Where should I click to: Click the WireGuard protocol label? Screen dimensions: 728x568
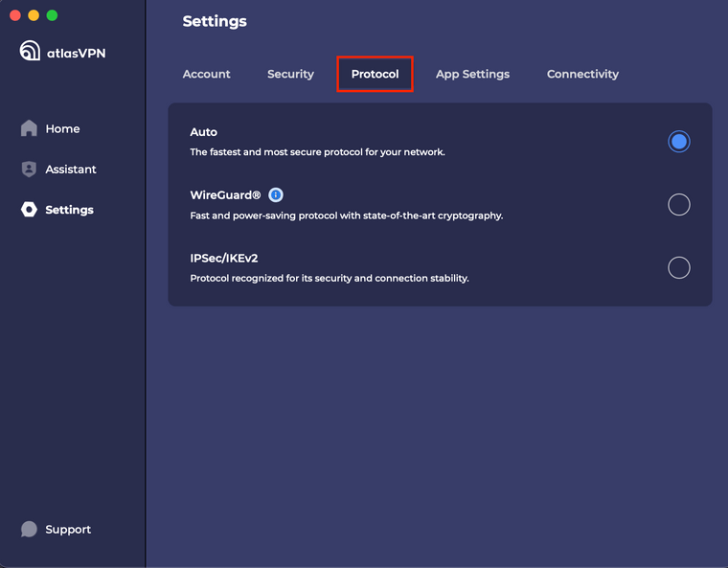pyautogui.click(x=225, y=195)
